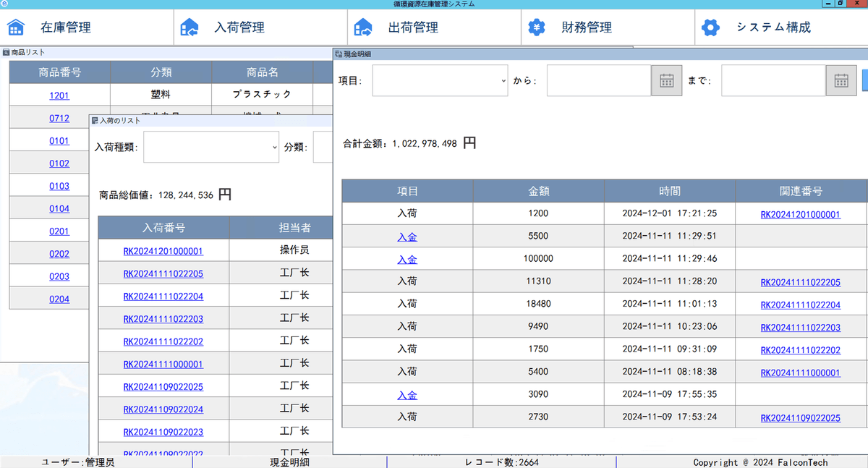The image size is (868, 468).
Task: Click the 出荷管理 outgoing shipment icon
Action: 363,27
